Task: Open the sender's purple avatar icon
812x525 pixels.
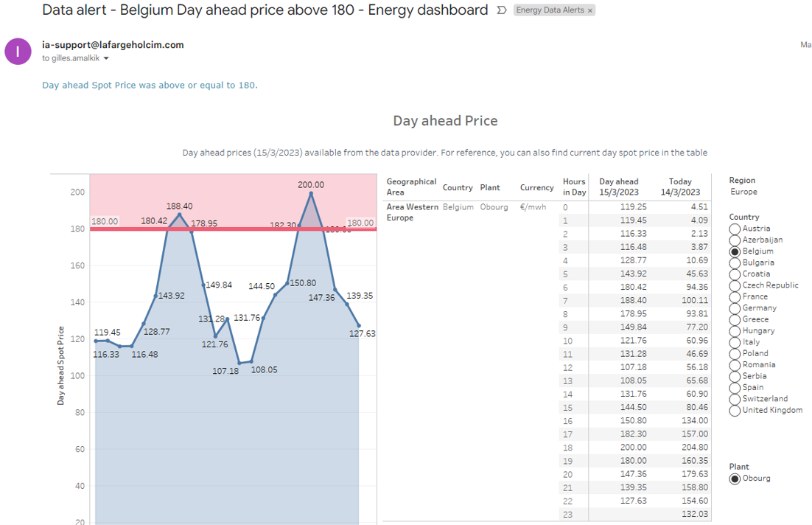Action: [18, 52]
